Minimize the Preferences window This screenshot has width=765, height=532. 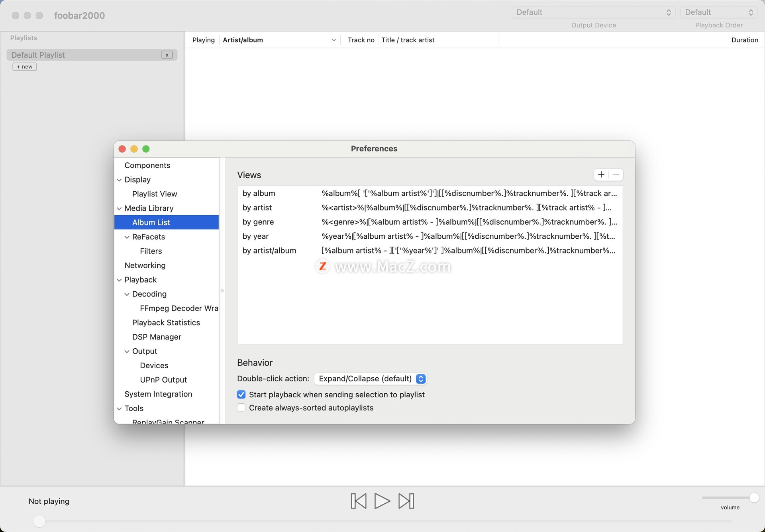134,149
